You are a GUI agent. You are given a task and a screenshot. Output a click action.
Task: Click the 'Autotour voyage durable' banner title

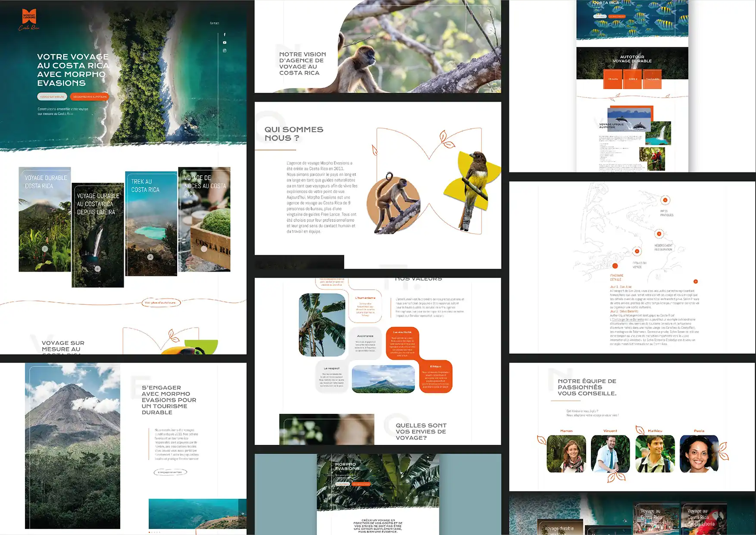tap(632, 59)
